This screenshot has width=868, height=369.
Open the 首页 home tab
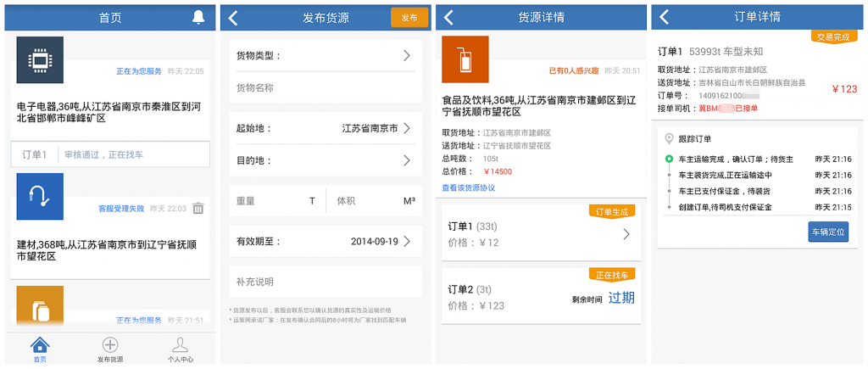pyautogui.click(x=39, y=349)
